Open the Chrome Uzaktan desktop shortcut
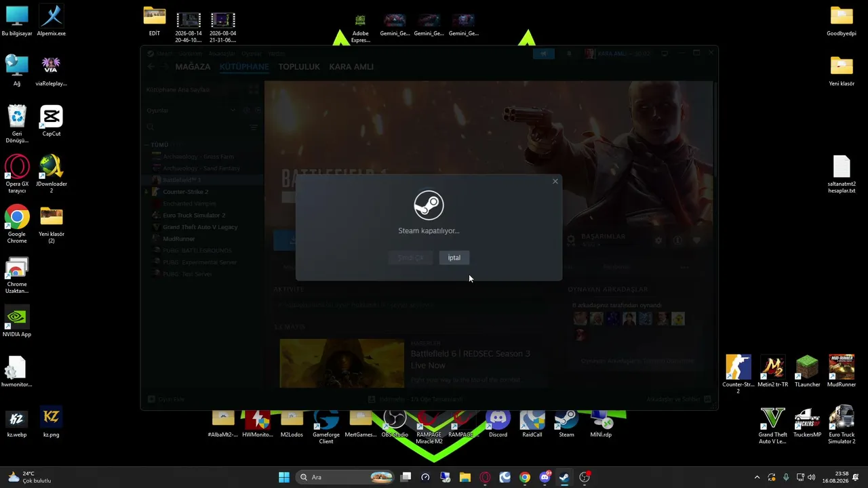Screen dimensions: 868x488 tap(17, 274)
